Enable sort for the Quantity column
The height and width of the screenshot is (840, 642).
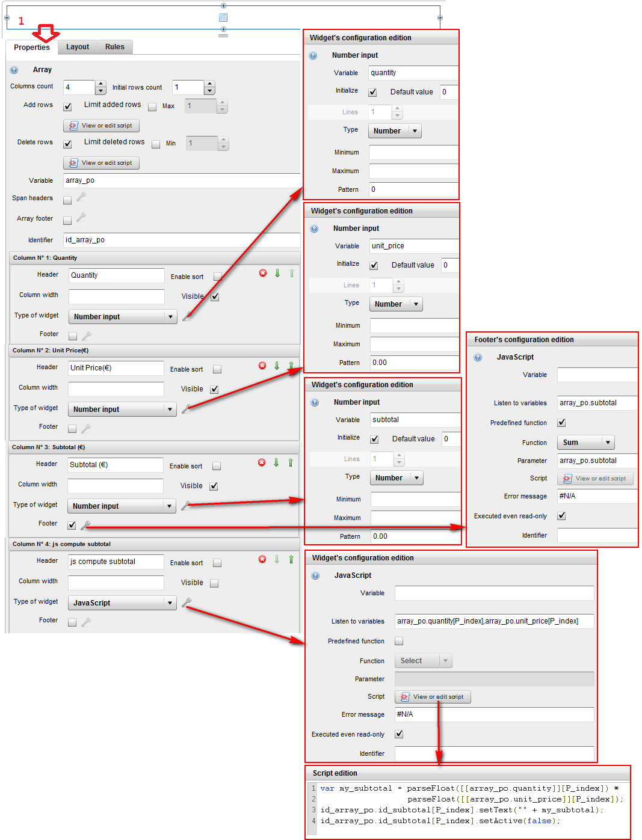(217, 277)
